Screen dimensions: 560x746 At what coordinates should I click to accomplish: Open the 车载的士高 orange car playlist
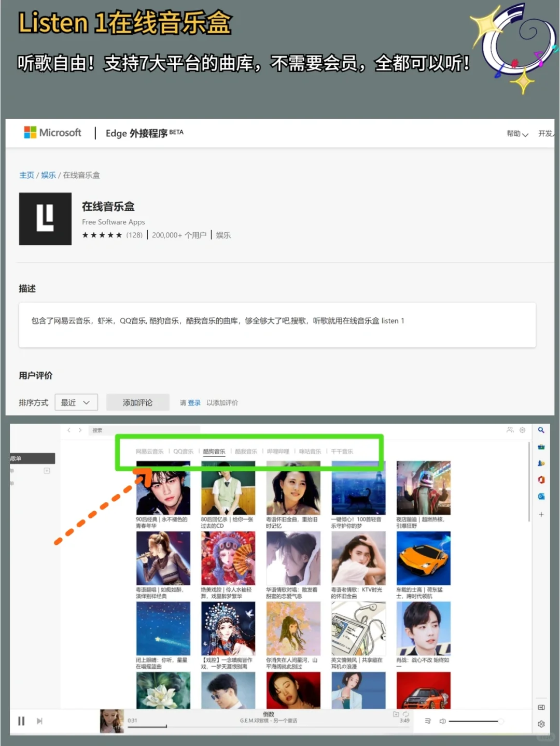[x=423, y=558]
